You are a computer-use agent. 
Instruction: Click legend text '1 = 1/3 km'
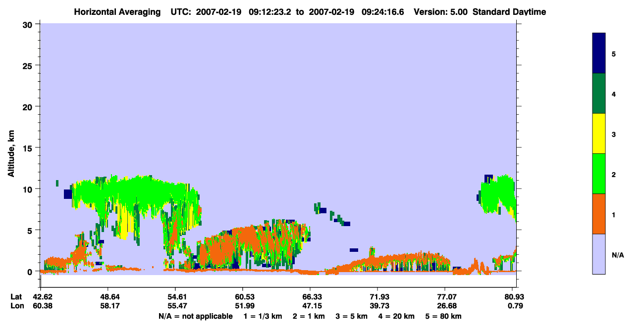(262, 316)
